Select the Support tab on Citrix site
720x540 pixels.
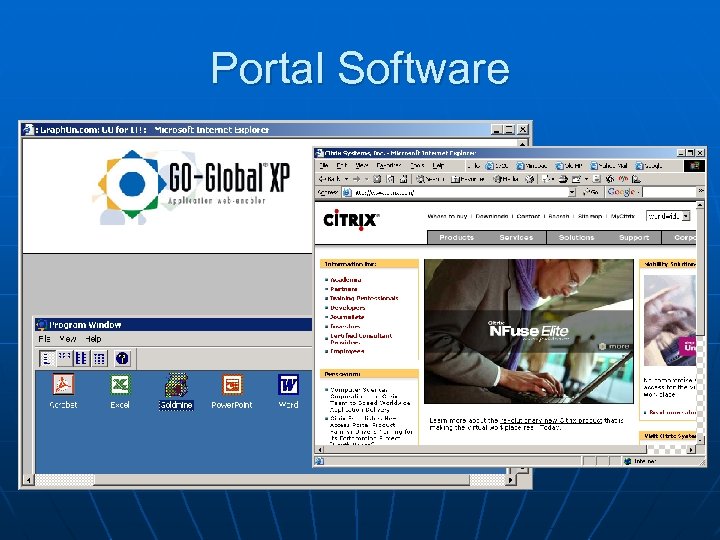pyautogui.click(x=634, y=237)
